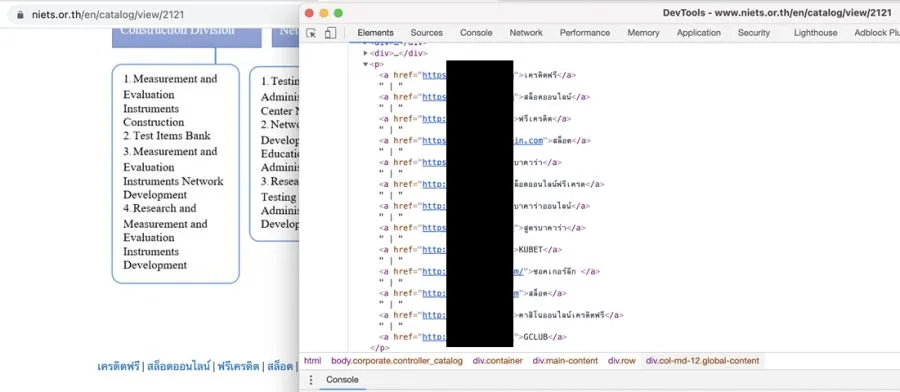Select div.row breadcrumb
The height and width of the screenshot is (392, 900).
pyautogui.click(x=622, y=361)
